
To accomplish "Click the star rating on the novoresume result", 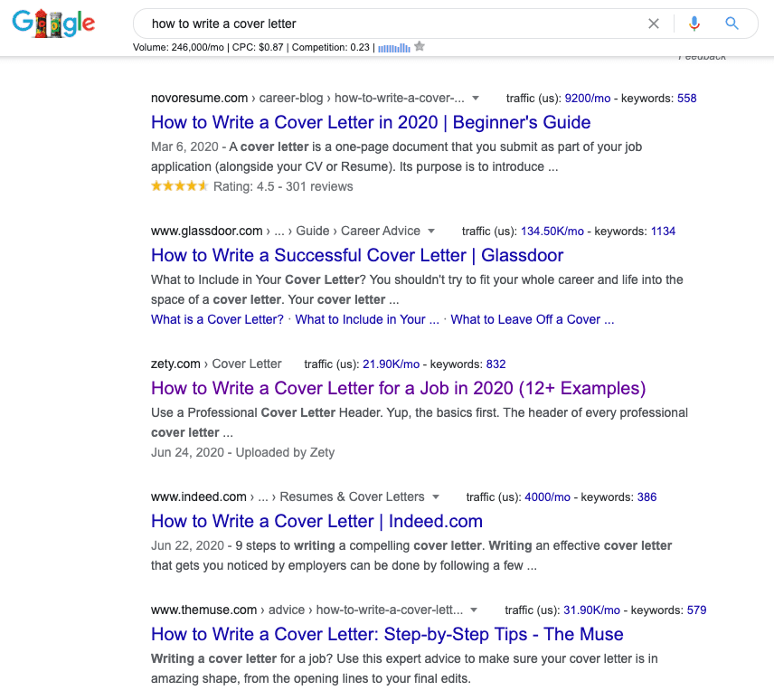I will [179, 185].
